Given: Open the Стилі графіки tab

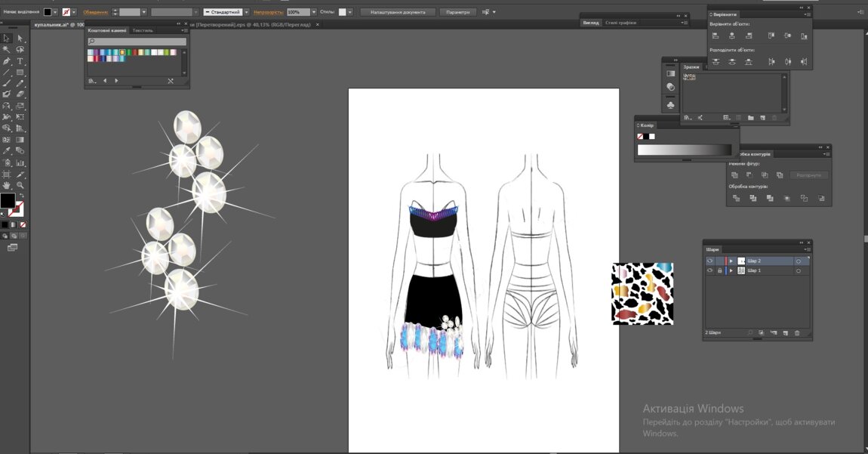Looking at the screenshot, I should [620, 23].
